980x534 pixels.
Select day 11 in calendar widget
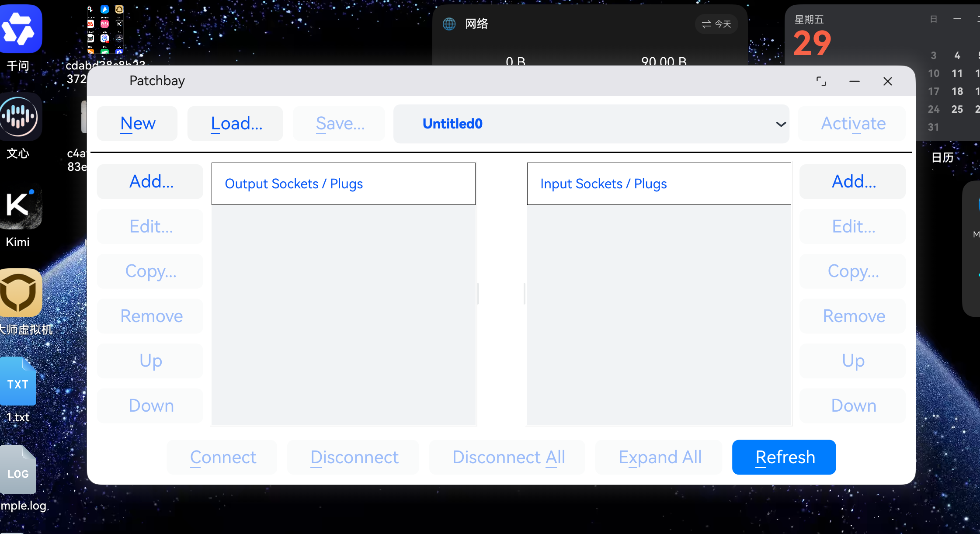(x=957, y=73)
